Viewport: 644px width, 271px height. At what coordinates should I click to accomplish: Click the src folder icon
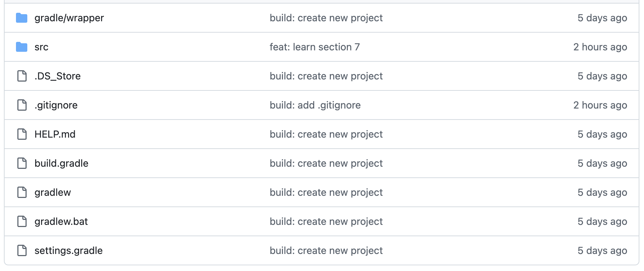pos(22,47)
